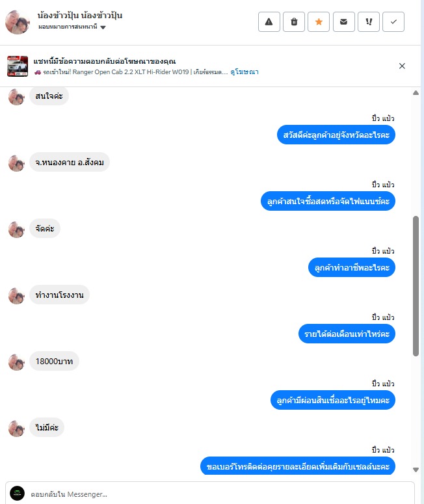Toggle the orange star follow-up icon
The image size is (424, 504).
tap(319, 22)
